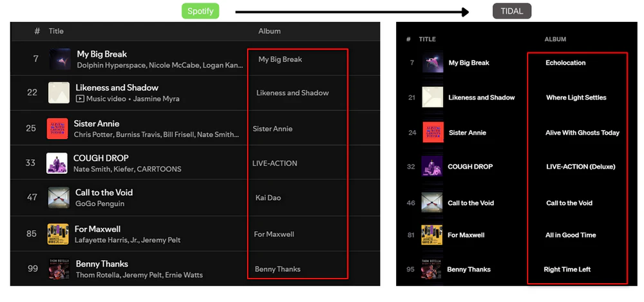Open Benny Thanks cover in TIDAL
The height and width of the screenshot is (302, 644).
point(431,269)
